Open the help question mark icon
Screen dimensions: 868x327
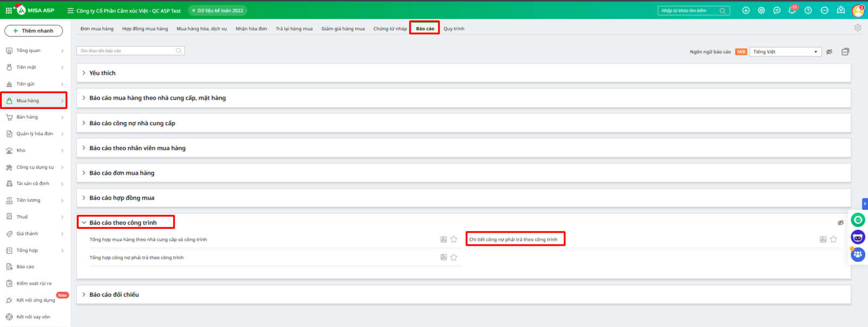pos(808,10)
